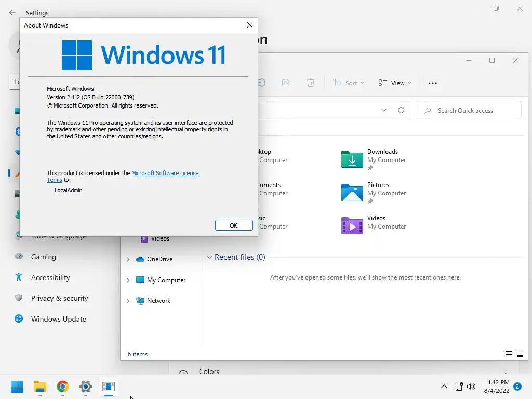Open File Explorer from the taskbar
This screenshot has height=399, width=532.
(x=39, y=387)
